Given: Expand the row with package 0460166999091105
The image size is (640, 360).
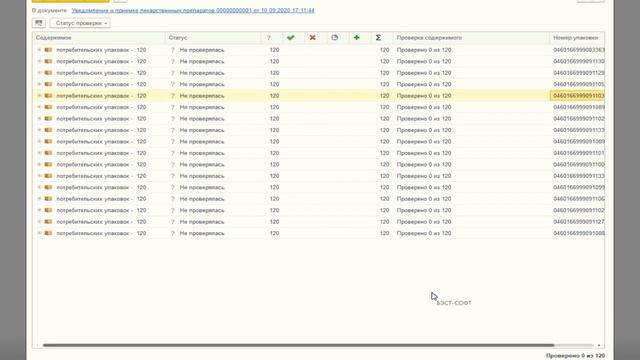Looking at the screenshot, I should pyautogui.click(x=40, y=84).
